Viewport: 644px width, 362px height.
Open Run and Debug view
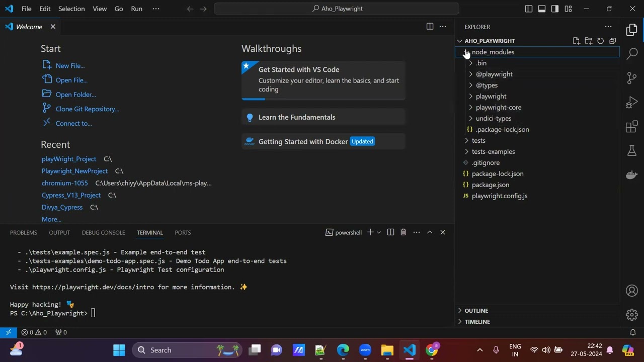(x=632, y=103)
